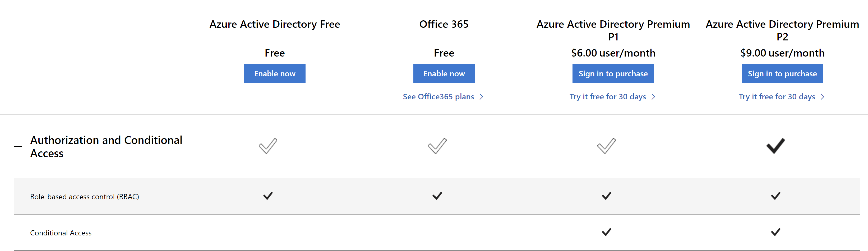This screenshot has height=251, width=868.
Task: Enable now for Azure Active Directory Free
Action: [x=275, y=73]
